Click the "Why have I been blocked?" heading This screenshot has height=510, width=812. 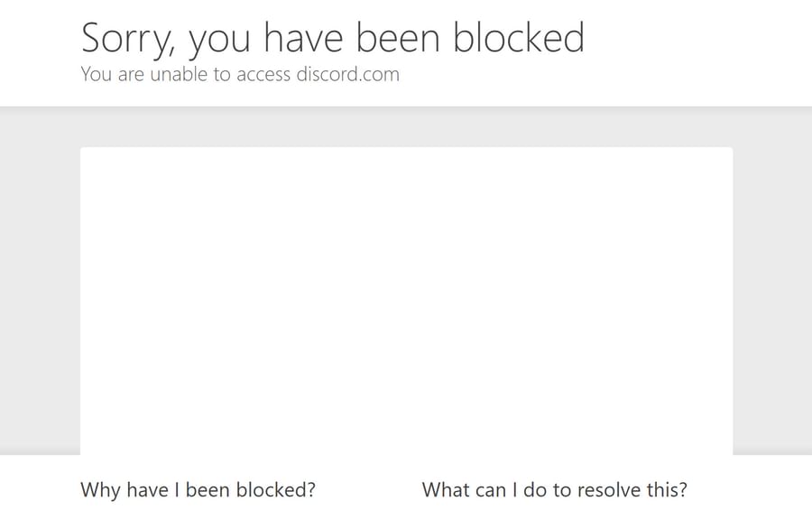point(198,490)
